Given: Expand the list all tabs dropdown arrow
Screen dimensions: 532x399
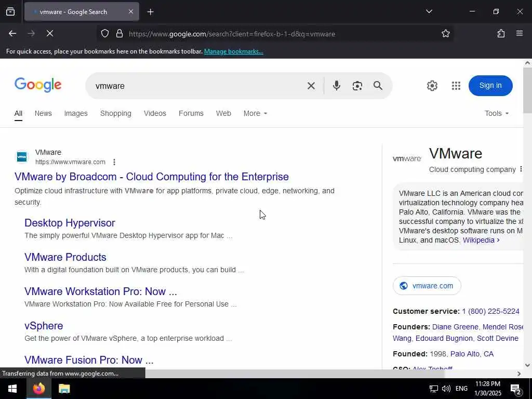Looking at the screenshot, I should [429, 11].
